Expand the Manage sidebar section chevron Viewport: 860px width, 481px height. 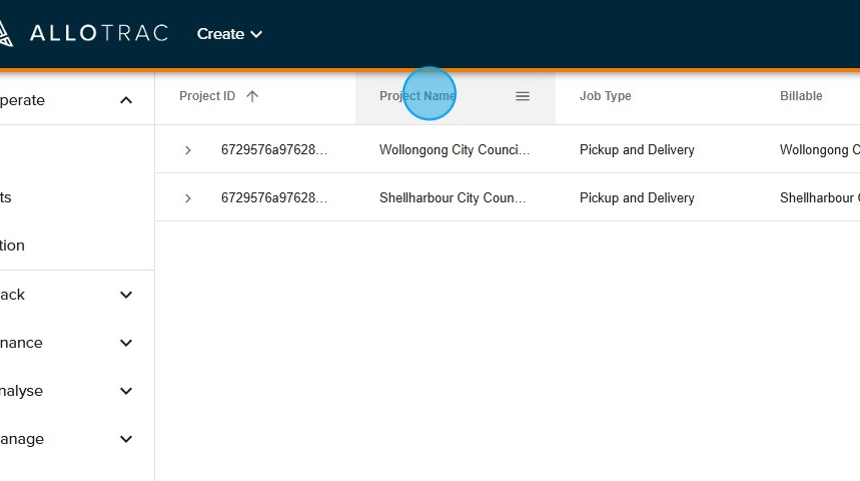click(x=126, y=439)
